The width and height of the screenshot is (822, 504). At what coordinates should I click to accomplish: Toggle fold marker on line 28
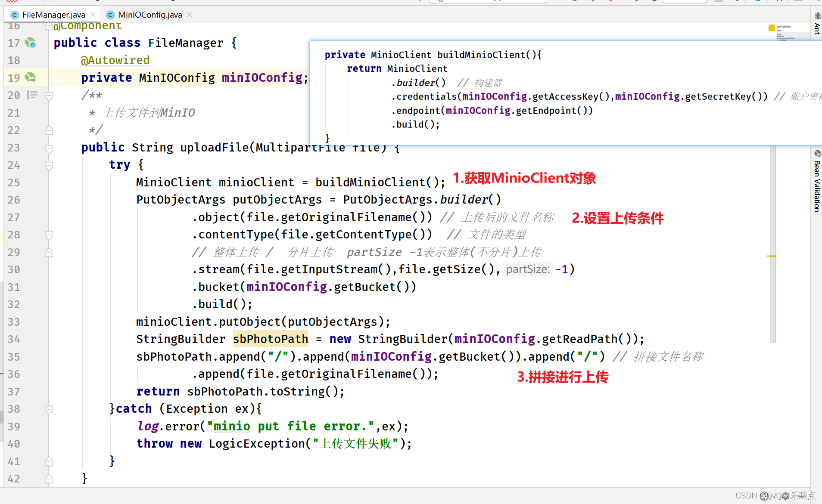point(49,235)
